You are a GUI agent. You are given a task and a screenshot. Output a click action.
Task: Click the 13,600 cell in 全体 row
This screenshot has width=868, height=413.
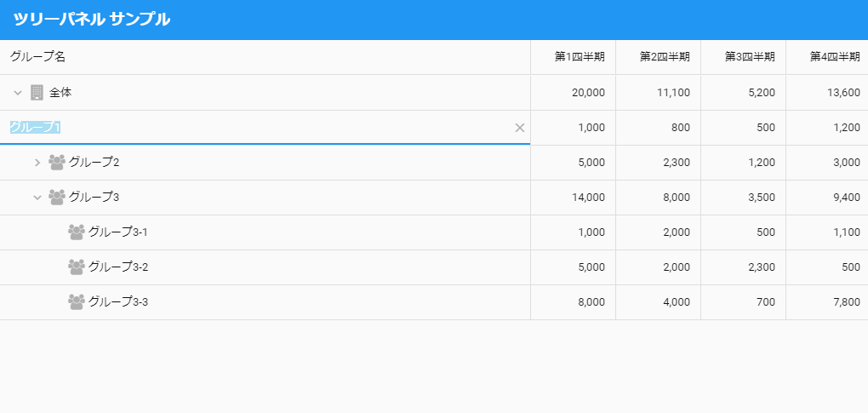pos(827,93)
